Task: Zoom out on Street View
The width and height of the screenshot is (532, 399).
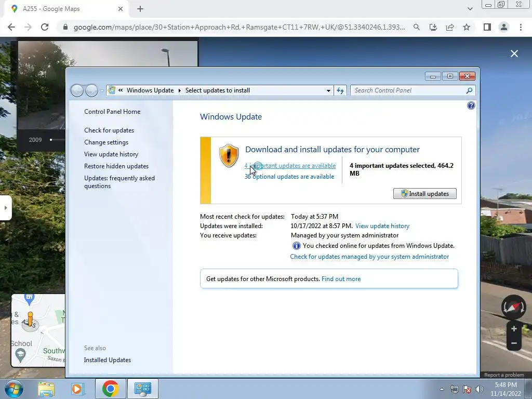Action: 514,343
